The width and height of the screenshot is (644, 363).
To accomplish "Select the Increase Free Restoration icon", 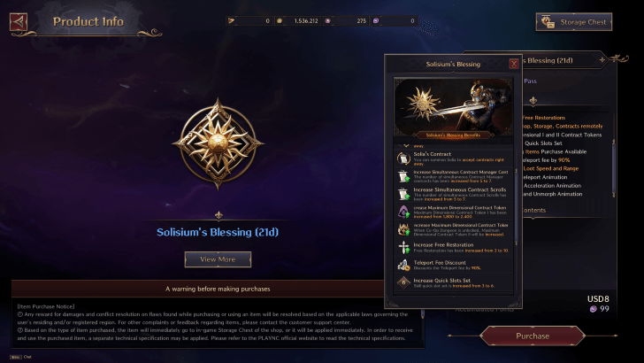I will point(403,248).
